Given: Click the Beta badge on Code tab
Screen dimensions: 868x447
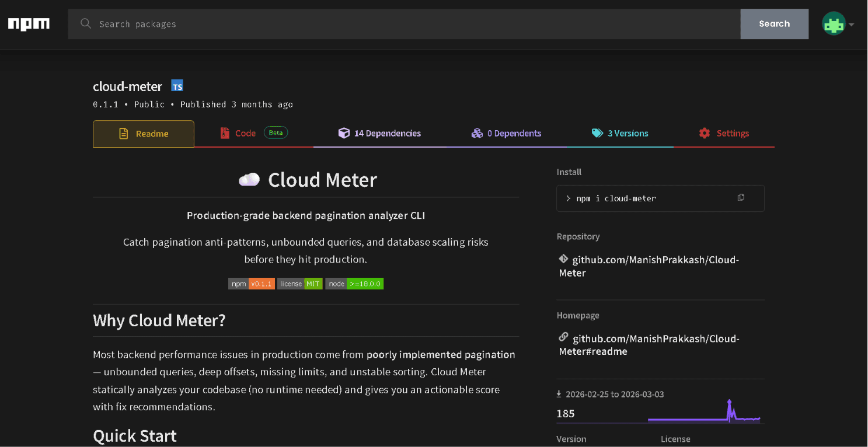Looking at the screenshot, I should click(x=276, y=132).
